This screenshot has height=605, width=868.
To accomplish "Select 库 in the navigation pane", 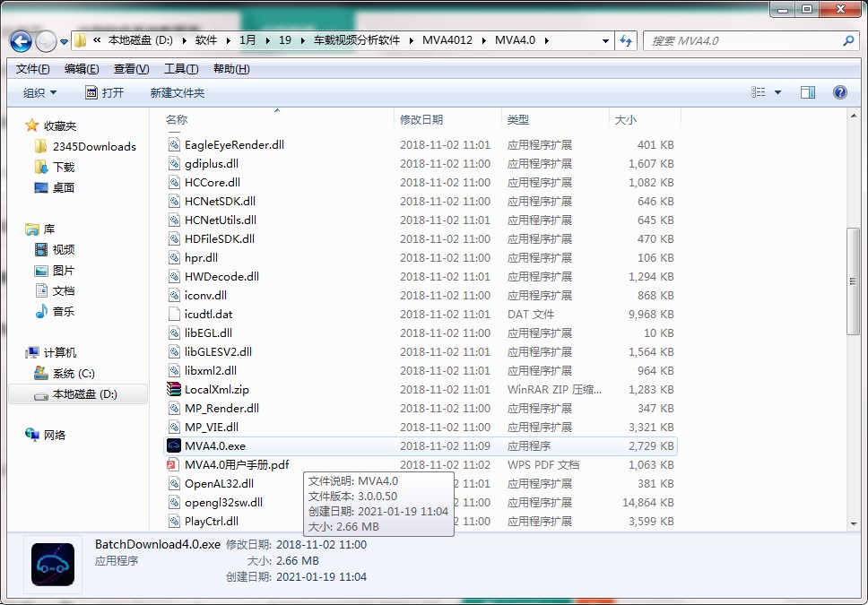I will (48, 229).
